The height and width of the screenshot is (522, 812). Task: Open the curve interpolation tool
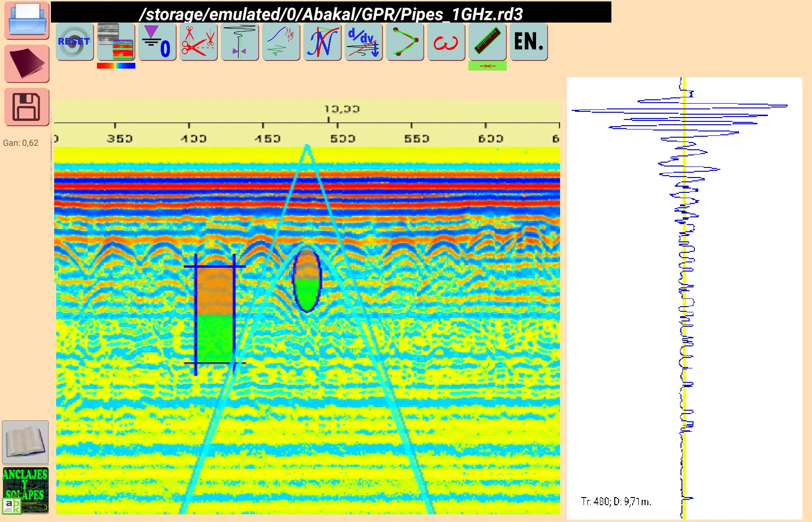(405, 42)
